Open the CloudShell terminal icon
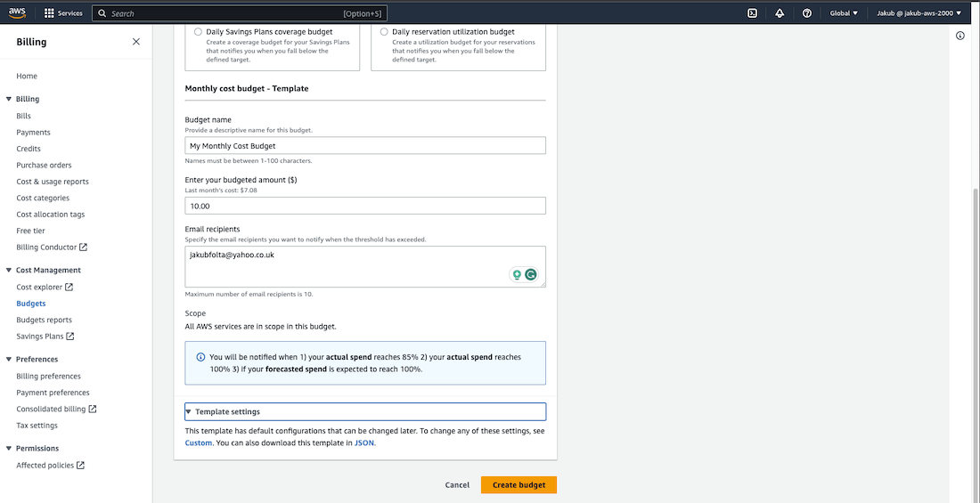980x503 pixels. point(753,13)
